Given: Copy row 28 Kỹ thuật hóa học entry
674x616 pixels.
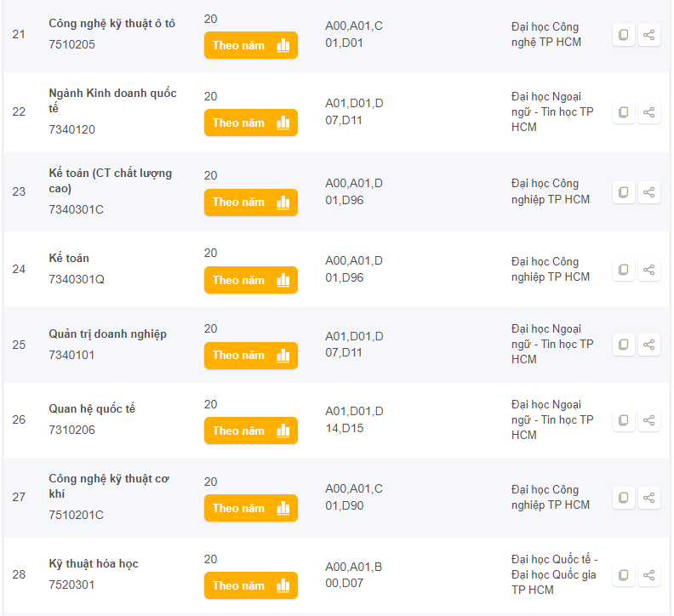Looking at the screenshot, I should [x=623, y=574].
